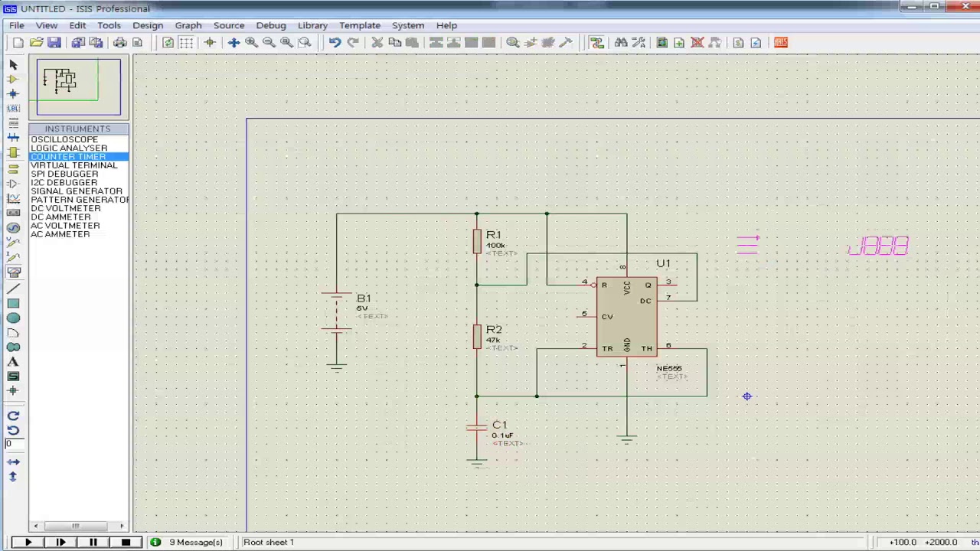
Task: Select 2D graphics circle tool
Action: point(13,318)
